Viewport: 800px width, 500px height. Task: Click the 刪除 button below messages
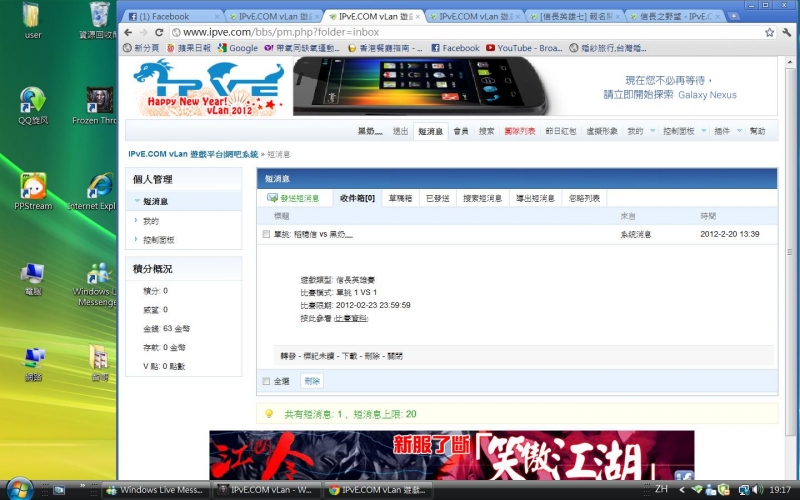312,381
